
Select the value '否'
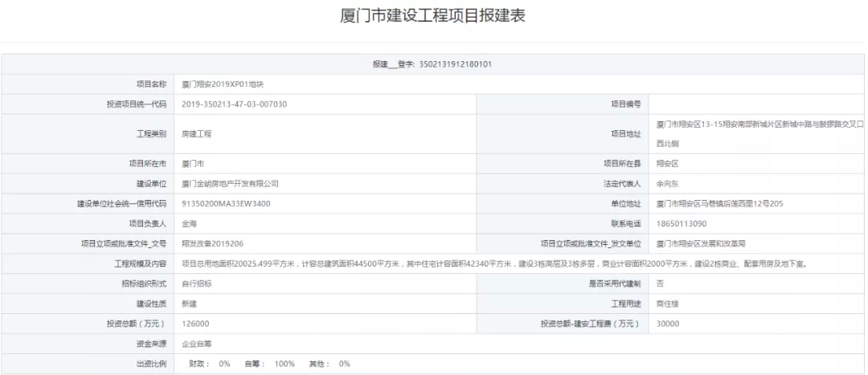(660, 283)
